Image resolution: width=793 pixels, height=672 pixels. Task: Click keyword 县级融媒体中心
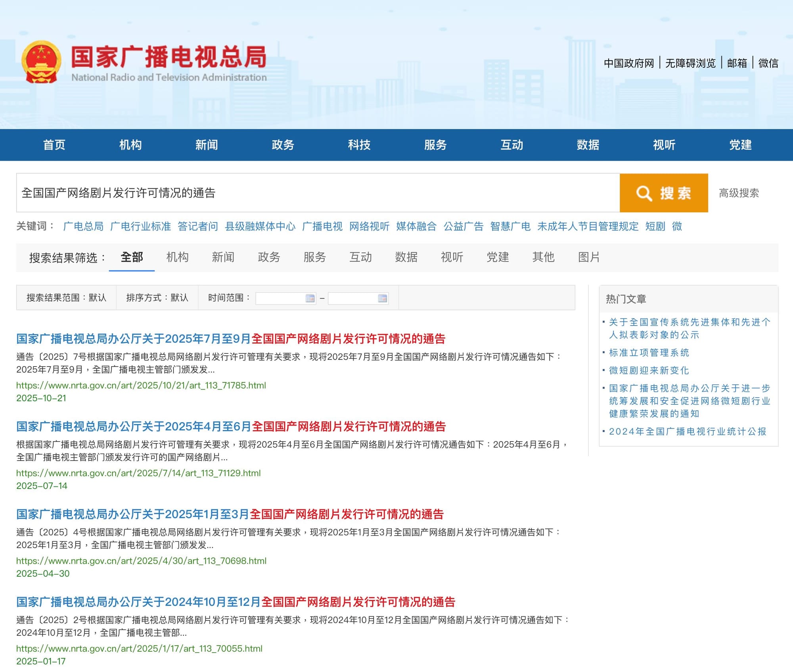[260, 226]
